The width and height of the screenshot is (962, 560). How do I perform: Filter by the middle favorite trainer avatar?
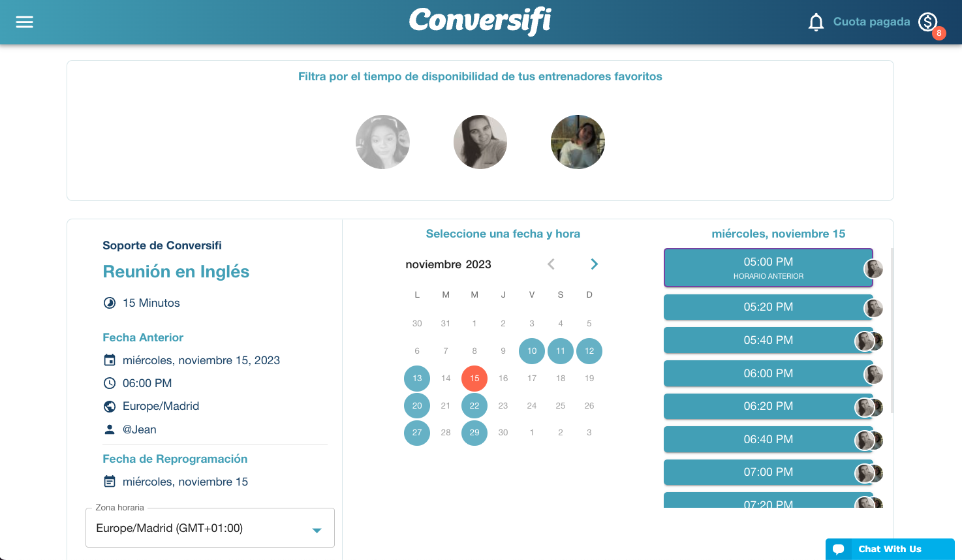(x=480, y=142)
